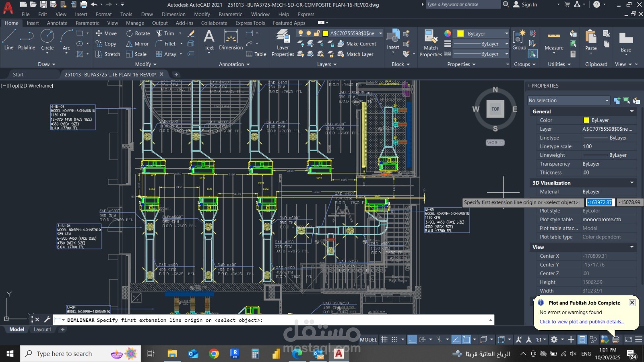Open the Annotate ribbon tab

click(57, 23)
